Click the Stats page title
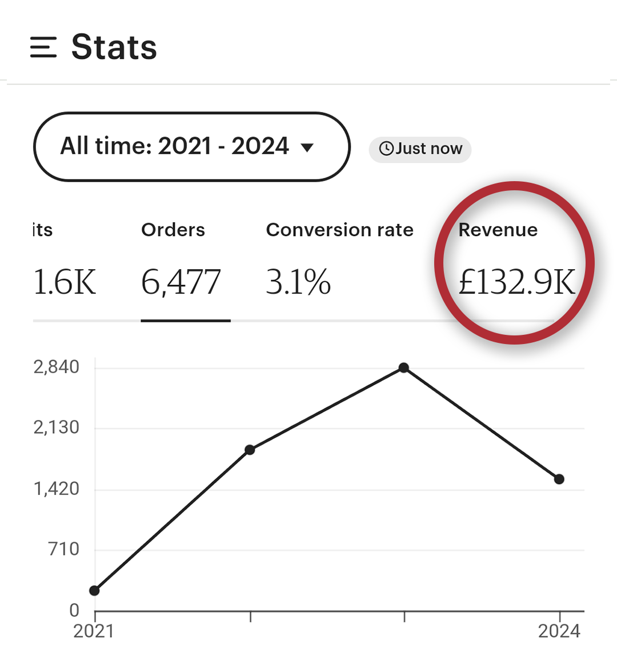The height and width of the screenshot is (672, 617). coord(114,47)
